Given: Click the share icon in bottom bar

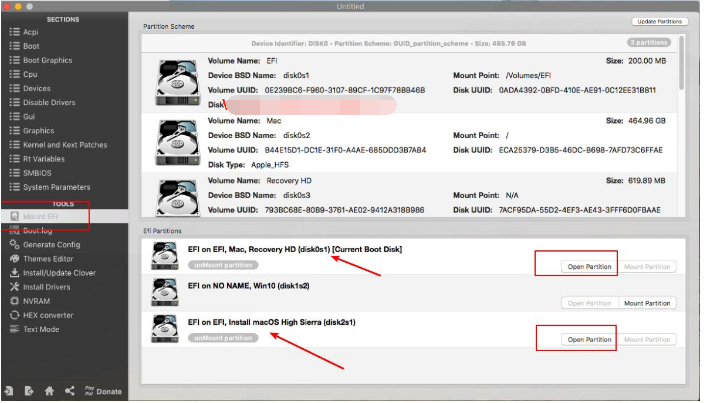Looking at the screenshot, I should (70, 391).
